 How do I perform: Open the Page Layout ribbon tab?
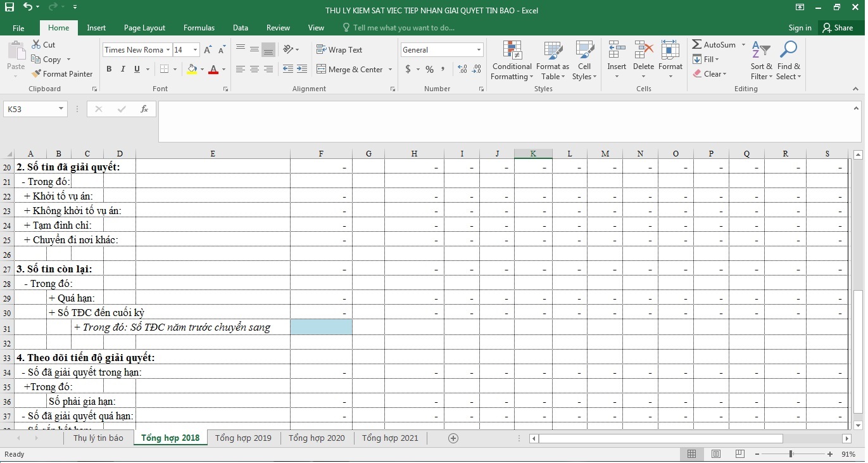coord(144,28)
